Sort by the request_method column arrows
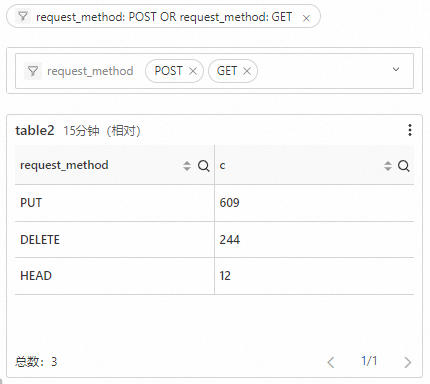Image resolution: width=430 pixels, height=384 pixels. (x=187, y=166)
